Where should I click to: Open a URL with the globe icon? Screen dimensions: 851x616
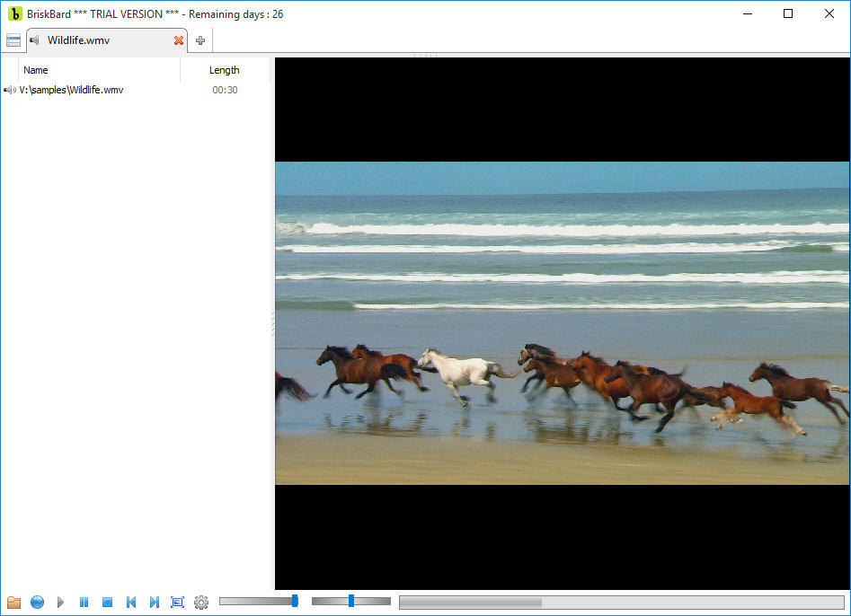pyautogui.click(x=37, y=602)
